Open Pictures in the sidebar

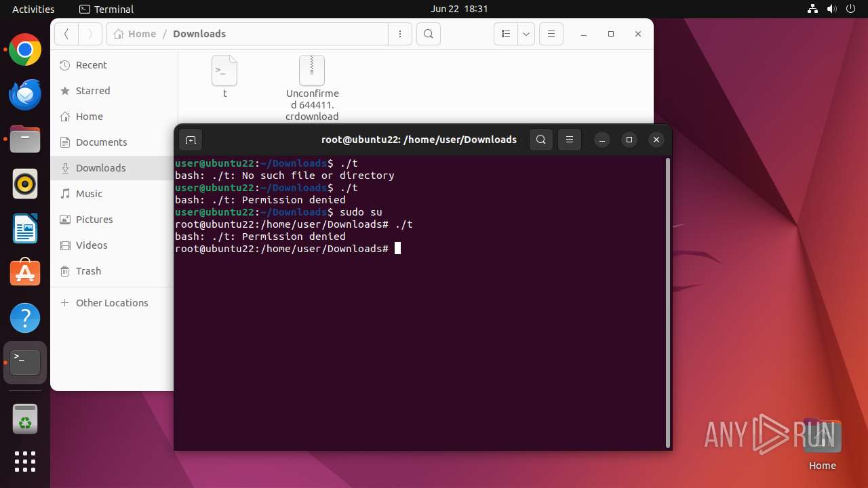click(112, 220)
